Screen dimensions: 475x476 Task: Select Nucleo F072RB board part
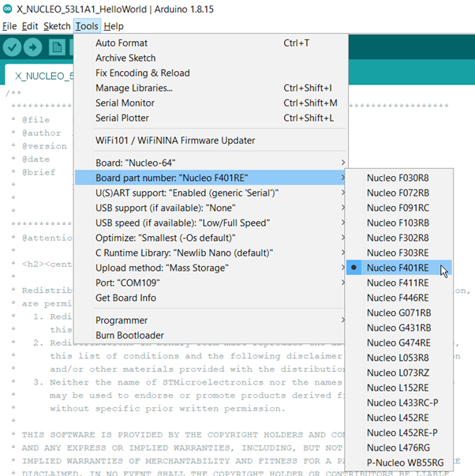398,193
